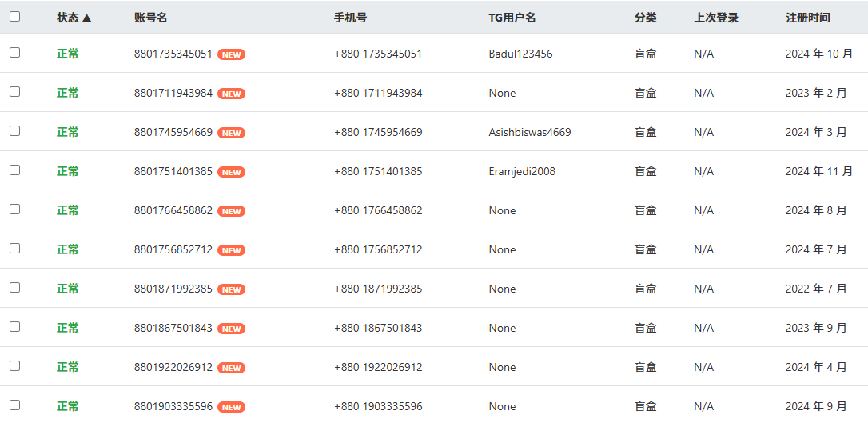Toggle the select-all checkbox in table header
The width and height of the screenshot is (868, 427).
[14, 17]
